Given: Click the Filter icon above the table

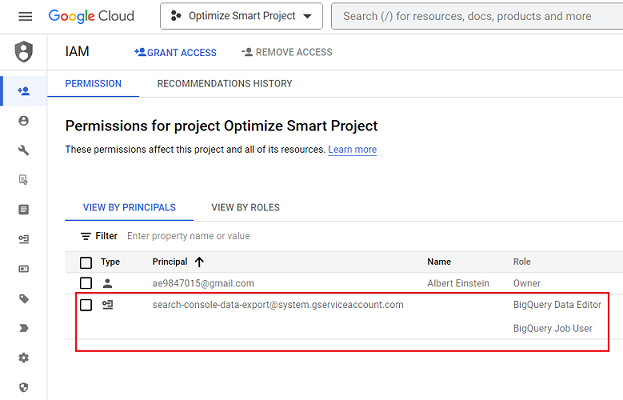Looking at the screenshot, I should [x=85, y=236].
